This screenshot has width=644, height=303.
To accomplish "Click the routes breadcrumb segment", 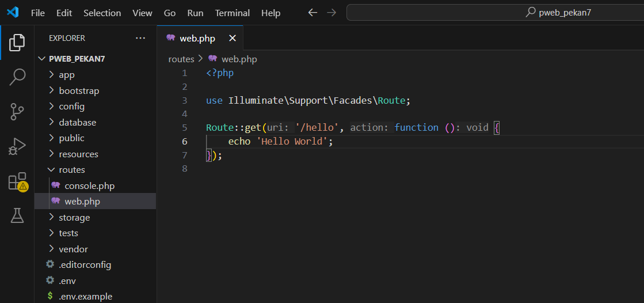I will pyautogui.click(x=181, y=59).
